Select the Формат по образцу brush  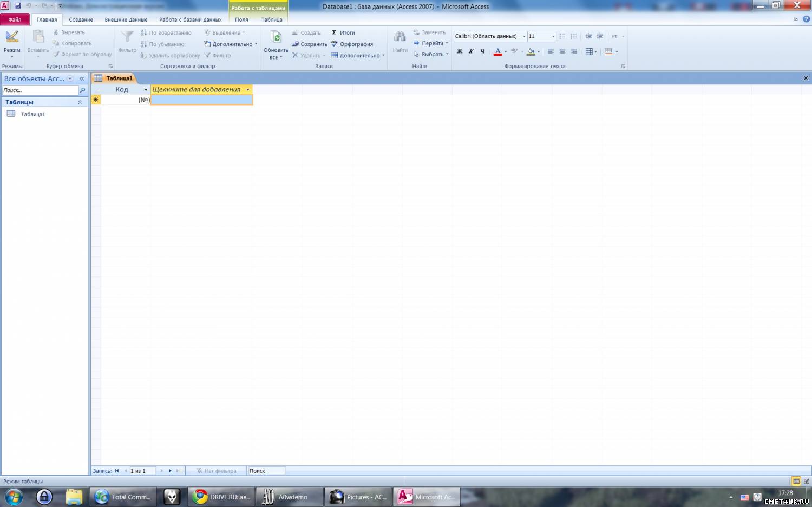tap(82, 54)
